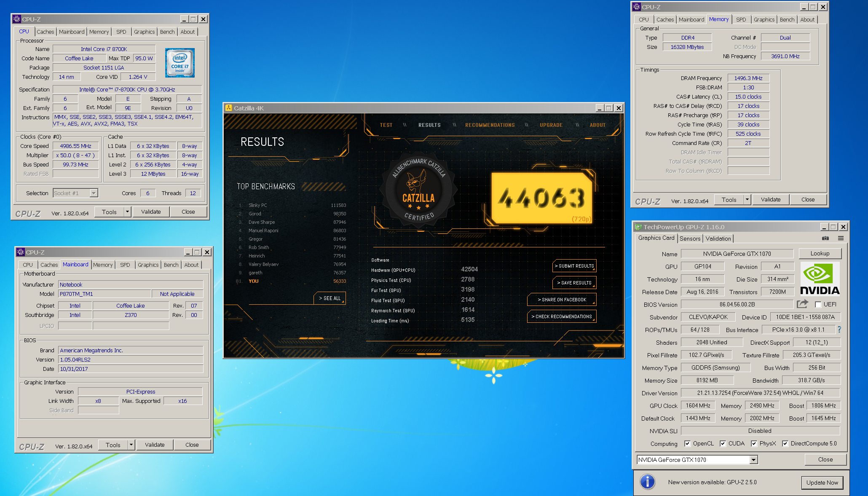Click the Intel Core i7 logo in CPU-Z
This screenshot has width=868, height=496.
(x=180, y=63)
